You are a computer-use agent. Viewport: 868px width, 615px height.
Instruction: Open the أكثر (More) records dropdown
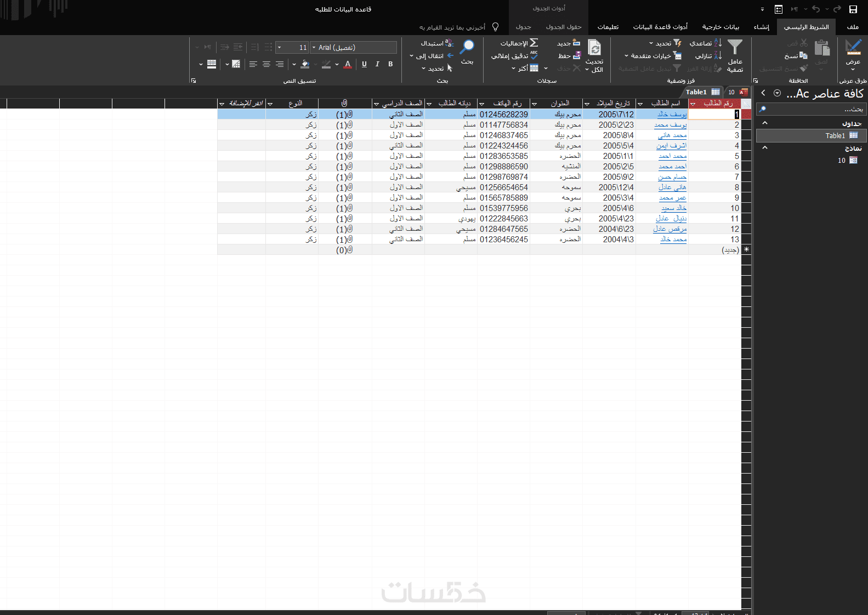point(525,69)
